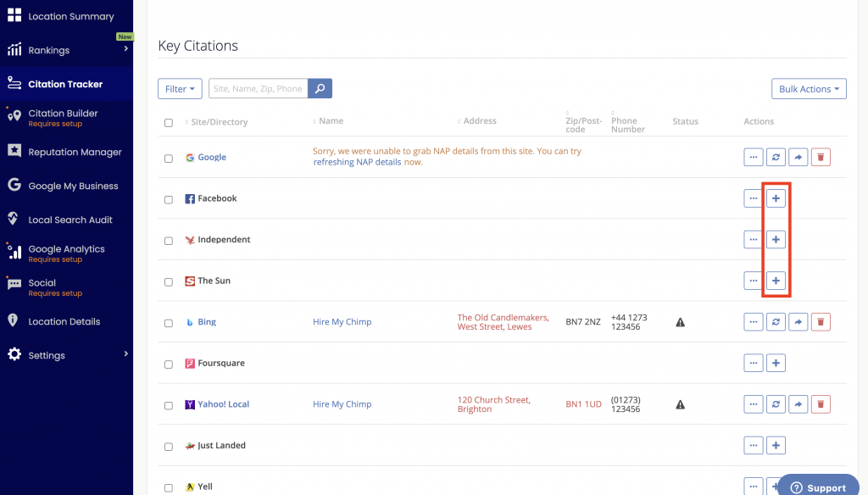Click the refreshing NAP details link
Image resolution: width=868 pixels, height=495 pixels.
click(356, 162)
